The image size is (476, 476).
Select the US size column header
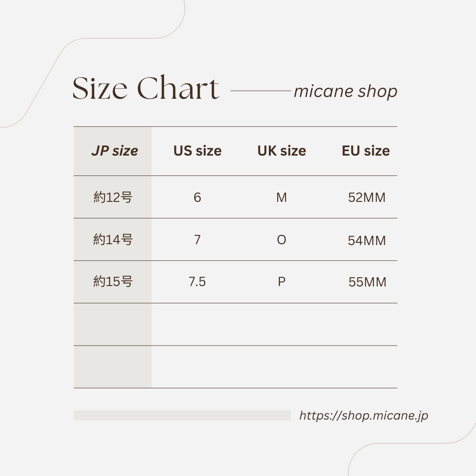pyautogui.click(x=197, y=151)
